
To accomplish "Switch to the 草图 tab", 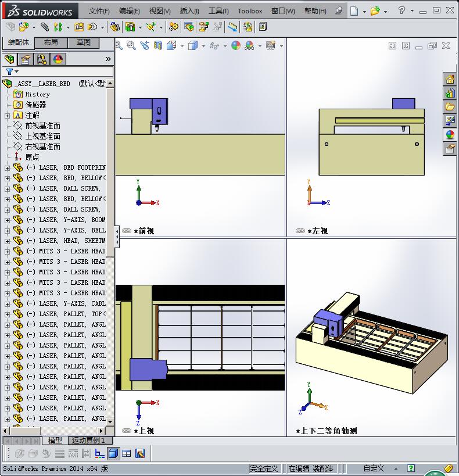I will point(84,42).
